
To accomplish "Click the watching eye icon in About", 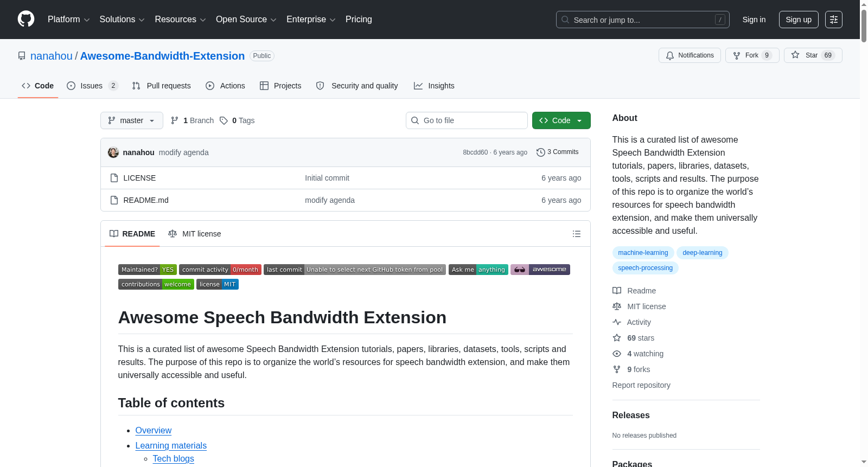I will 617,354.
